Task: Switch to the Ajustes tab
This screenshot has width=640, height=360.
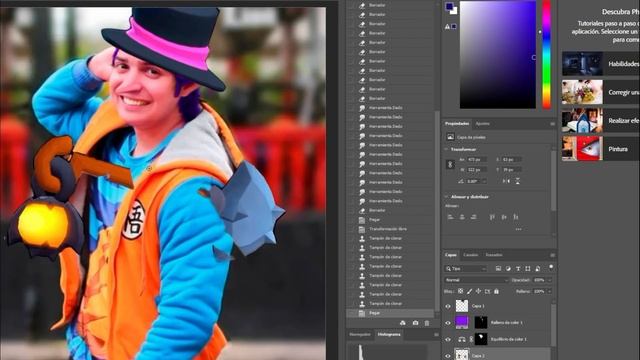Action: (x=482, y=124)
